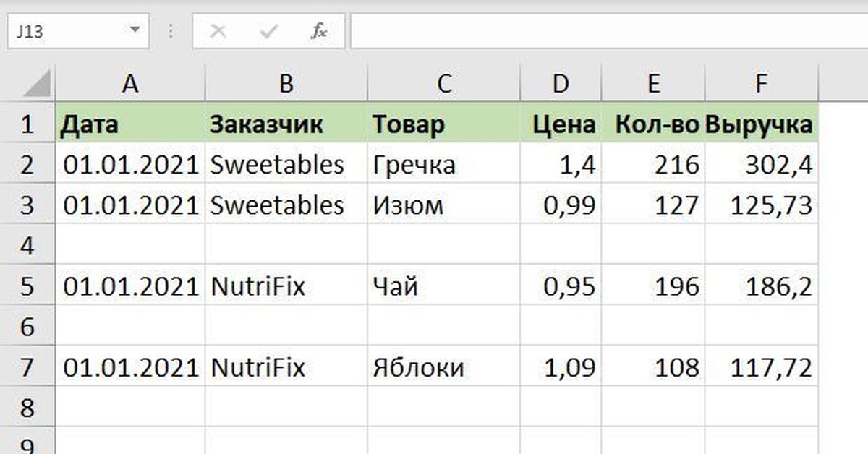868x454 pixels.
Task: Click the Заказчик header cell
Action: (x=286, y=125)
